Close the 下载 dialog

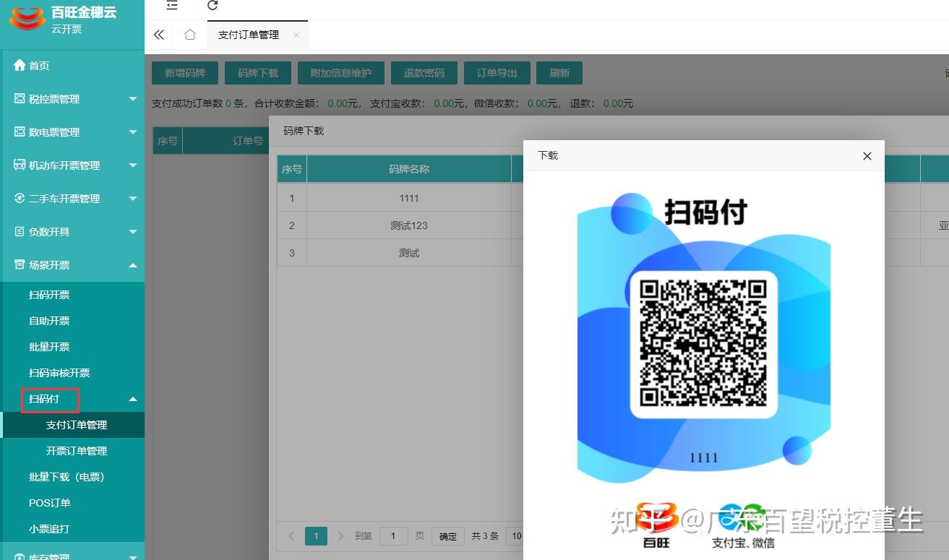tap(867, 156)
